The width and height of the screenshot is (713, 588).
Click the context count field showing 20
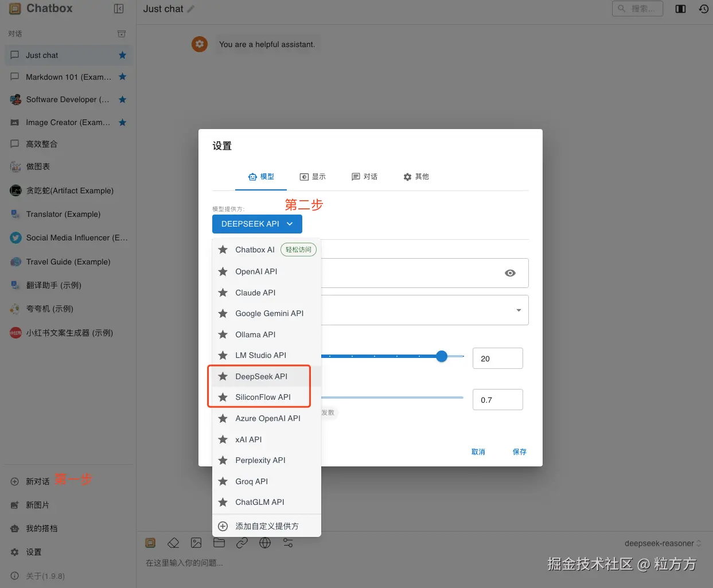click(497, 359)
